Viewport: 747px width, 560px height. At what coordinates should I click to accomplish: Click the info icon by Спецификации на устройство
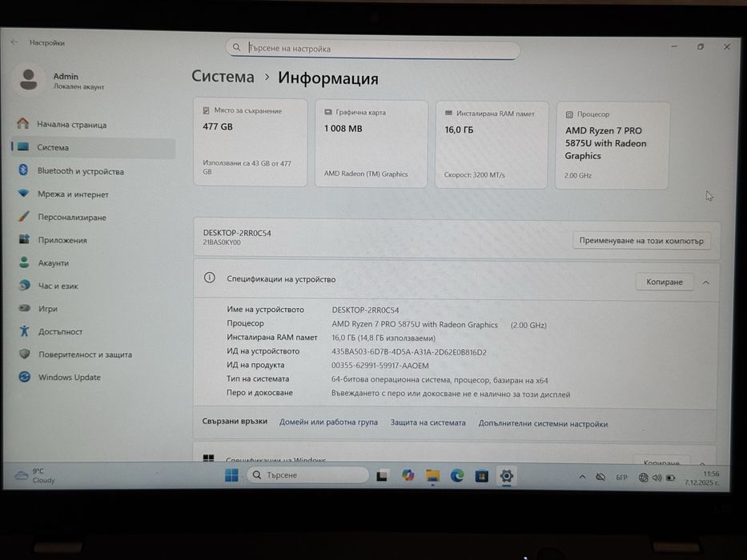[209, 278]
